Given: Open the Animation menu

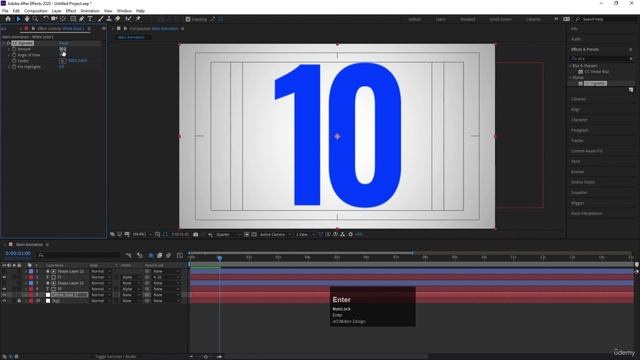Looking at the screenshot, I should (x=90, y=11).
